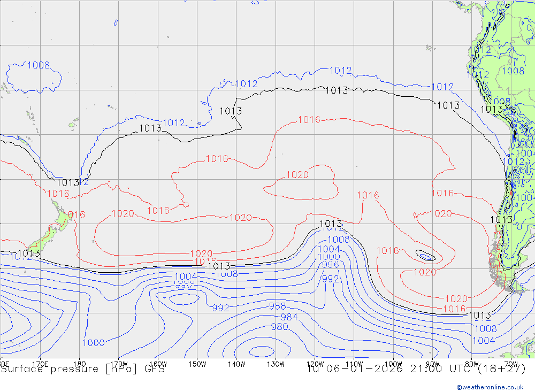Screen dimensions: 535x392
Task: Click the 996 isobar label
Action: [330, 265]
